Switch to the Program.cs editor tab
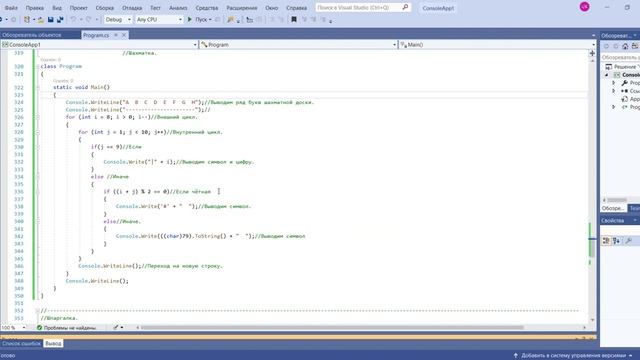This screenshot has width=640, height=360. pos(96,35)
